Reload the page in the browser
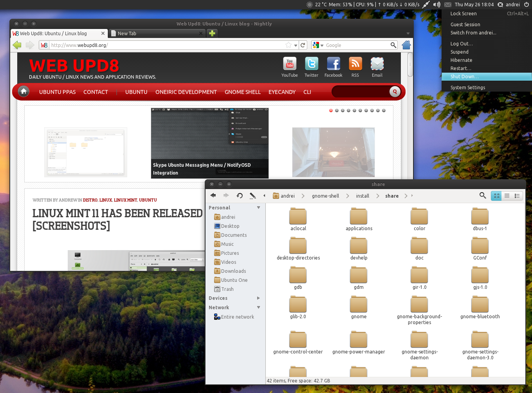This screenshot has height=393, width=532. (x=303, y=45)
